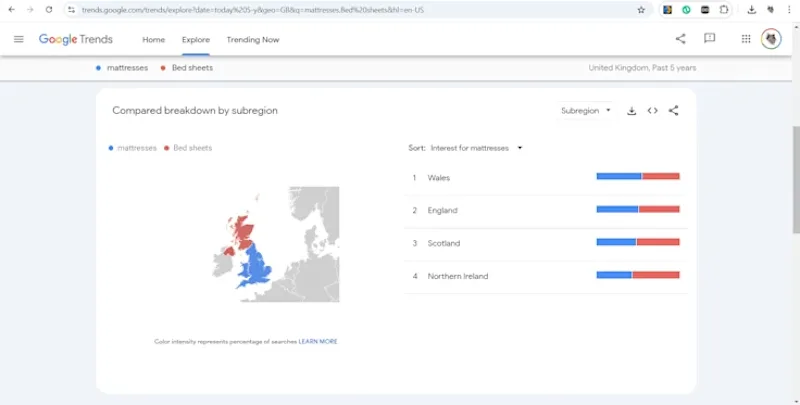
Task: Select the Northern Ireland row
Action: (546, 276)
